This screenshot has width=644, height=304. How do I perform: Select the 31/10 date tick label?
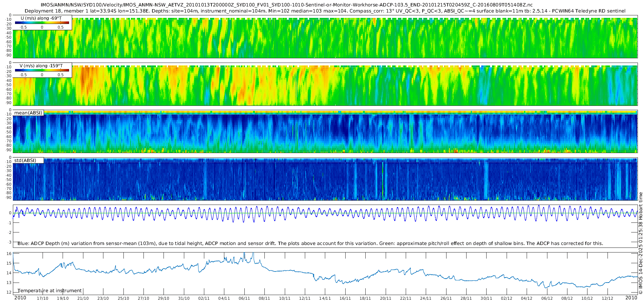pos(184,298)
